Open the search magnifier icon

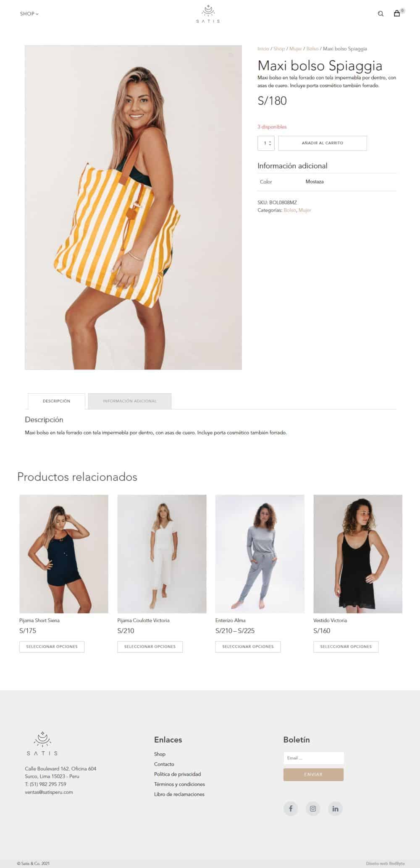pos(381,14)
